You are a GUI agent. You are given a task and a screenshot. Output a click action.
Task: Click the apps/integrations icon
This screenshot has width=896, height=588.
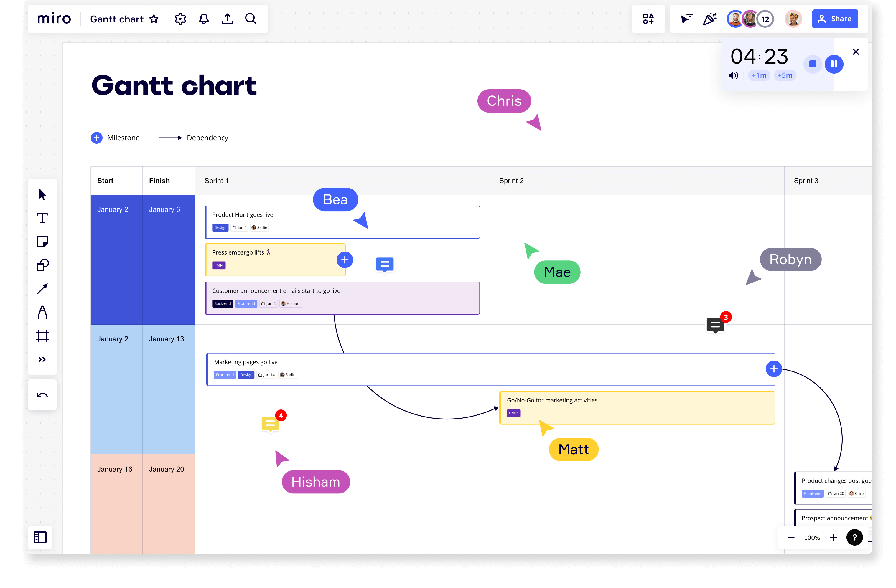tap(648, 18)
